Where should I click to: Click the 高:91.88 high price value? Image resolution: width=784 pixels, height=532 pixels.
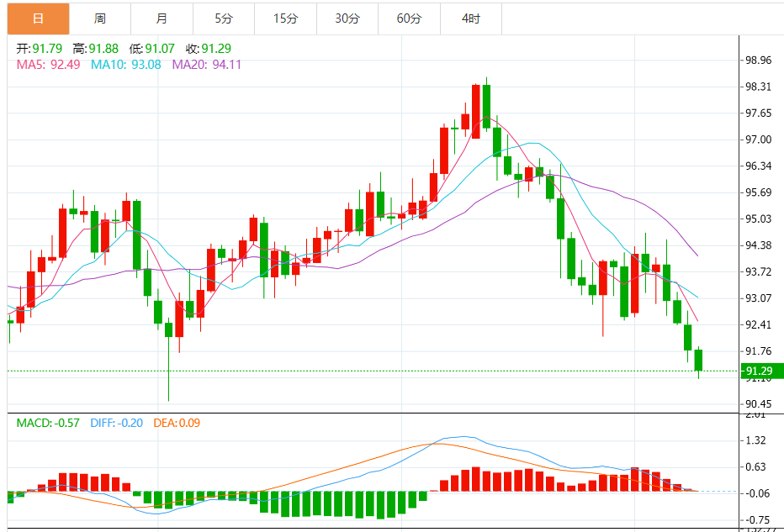96,49
